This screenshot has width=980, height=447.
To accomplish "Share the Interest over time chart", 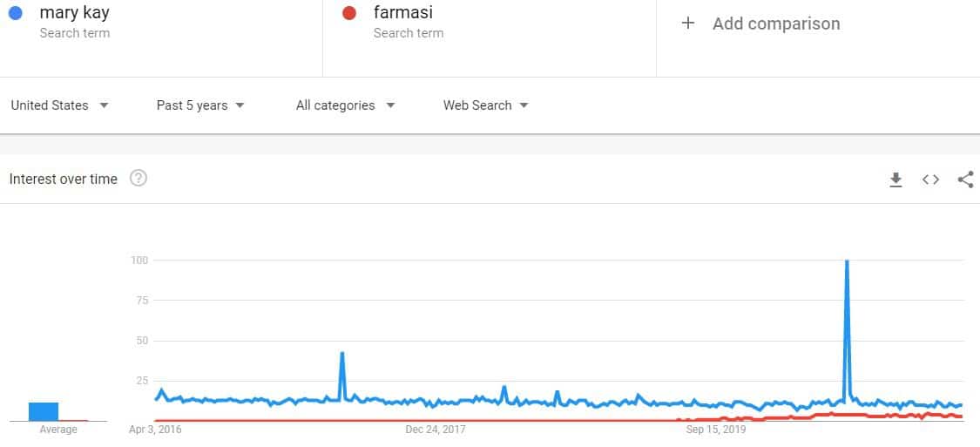I will [965, 180].
